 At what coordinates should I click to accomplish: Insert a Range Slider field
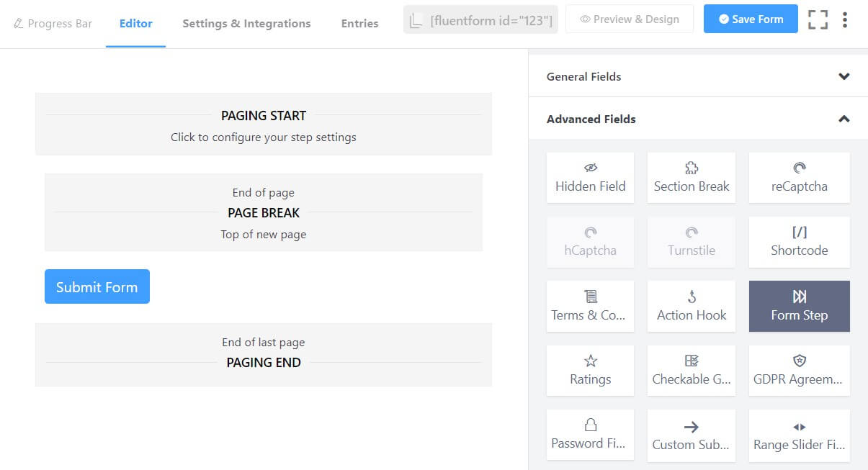(799, 434)
